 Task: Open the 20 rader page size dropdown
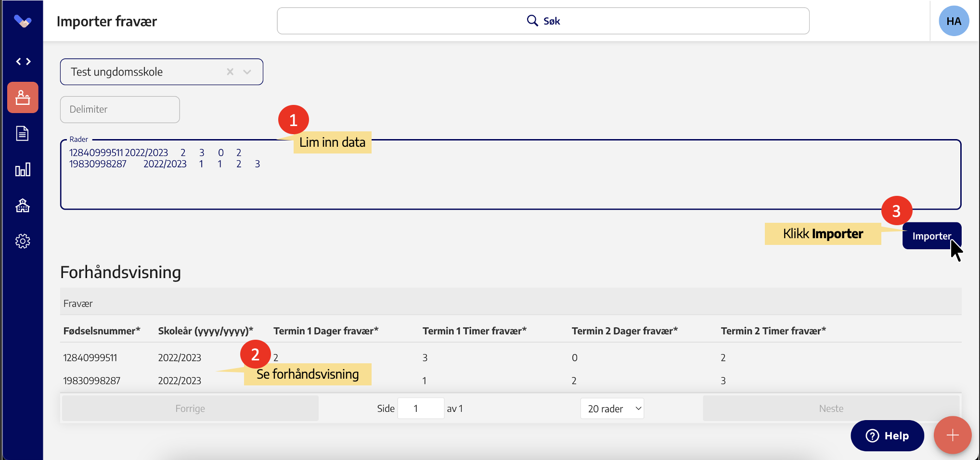pos(612,409)
